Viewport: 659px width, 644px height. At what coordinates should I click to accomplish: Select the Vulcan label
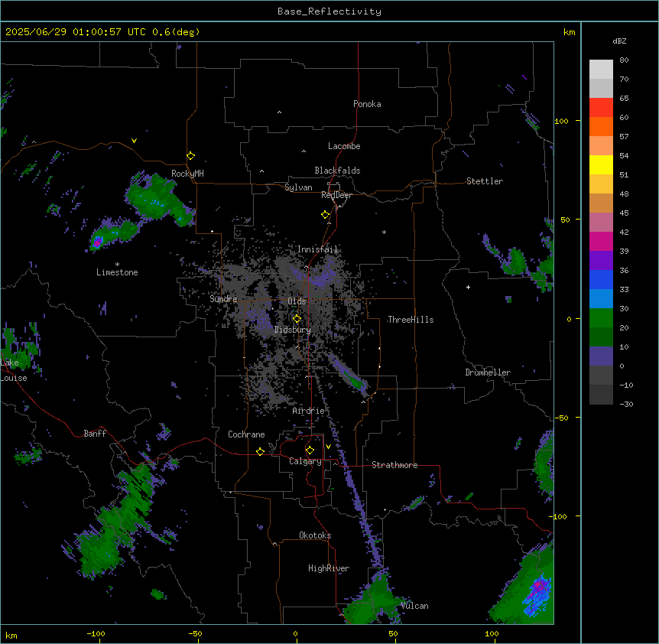pyautogui.click(x=414, y=606)
